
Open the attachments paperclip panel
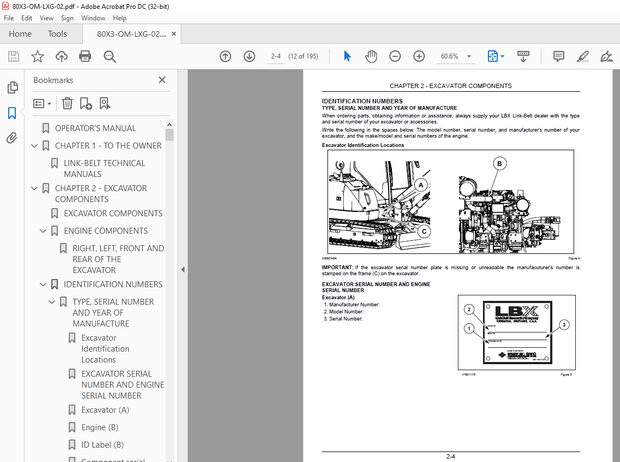(12, 138)
